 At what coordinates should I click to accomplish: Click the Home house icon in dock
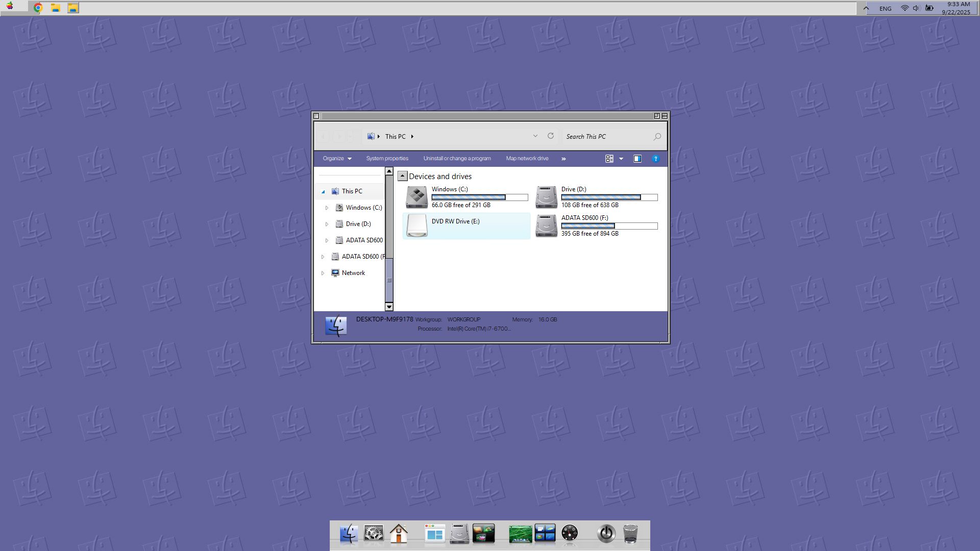[x=399, y=534]
